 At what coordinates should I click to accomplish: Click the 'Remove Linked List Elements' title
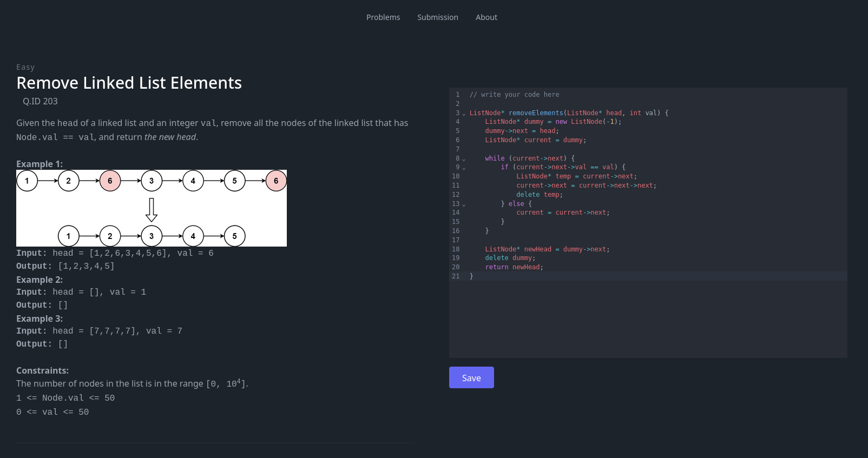[129, 83]
